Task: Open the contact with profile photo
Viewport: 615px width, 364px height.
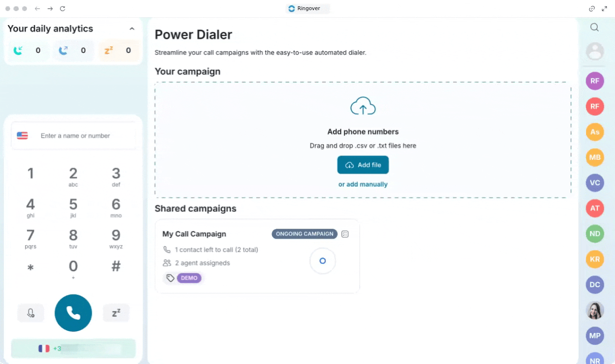Action: tap(595, 311)
